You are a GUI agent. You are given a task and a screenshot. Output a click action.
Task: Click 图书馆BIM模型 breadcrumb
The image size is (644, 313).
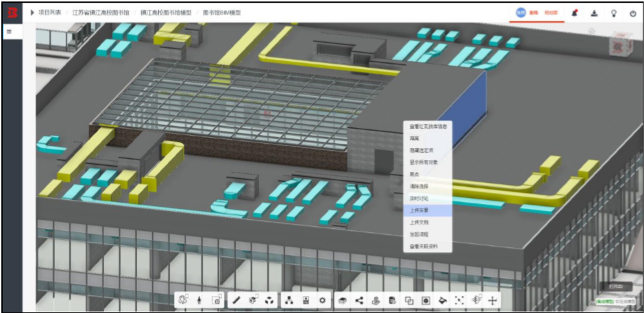coord(222,13)
